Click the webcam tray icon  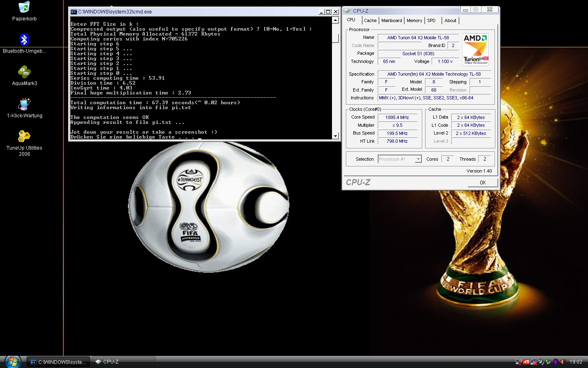pos(541,362)
